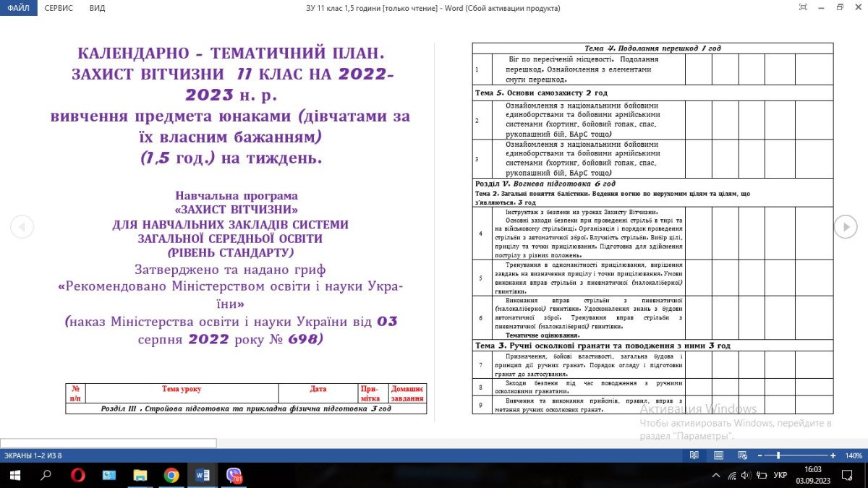
Task: Open zoom dialog via 140% label
Action: (854, 455)
